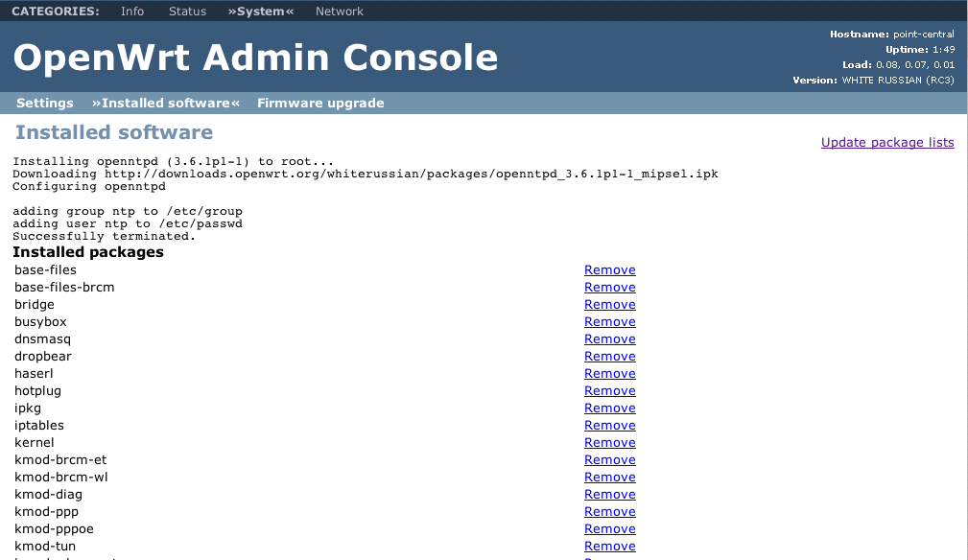Image resolution: width=968 pixels, height=560 pixels.
Task: Remove the bridge package
Action: [x=610, y=305]
